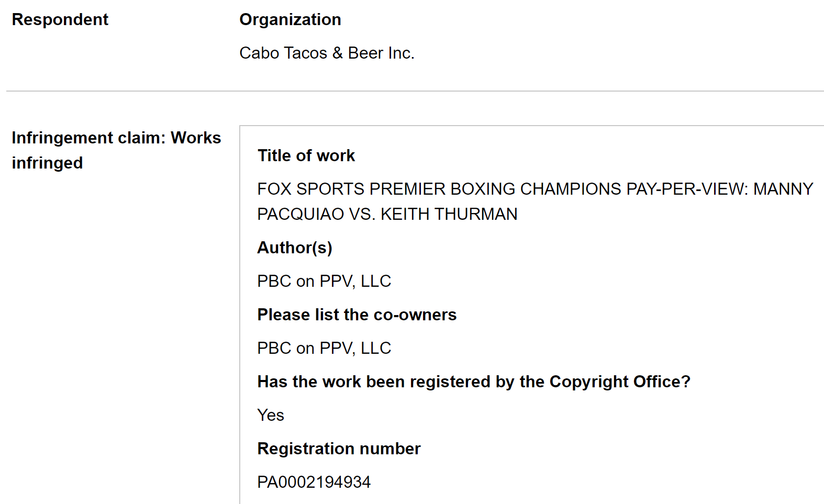Select the Cabo Tacos & Beer Inc. text
The image size is (824, 504).
[327, 53]
